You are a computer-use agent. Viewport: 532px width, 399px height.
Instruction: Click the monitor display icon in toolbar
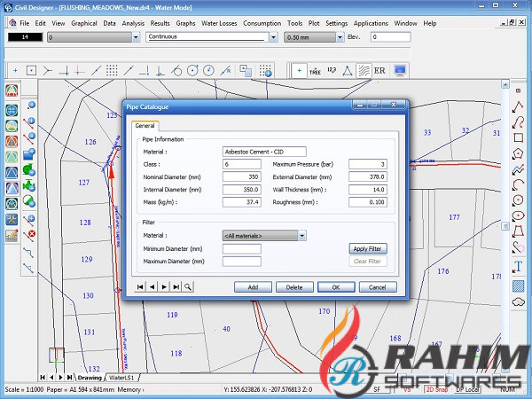click(x=400, y=70)
